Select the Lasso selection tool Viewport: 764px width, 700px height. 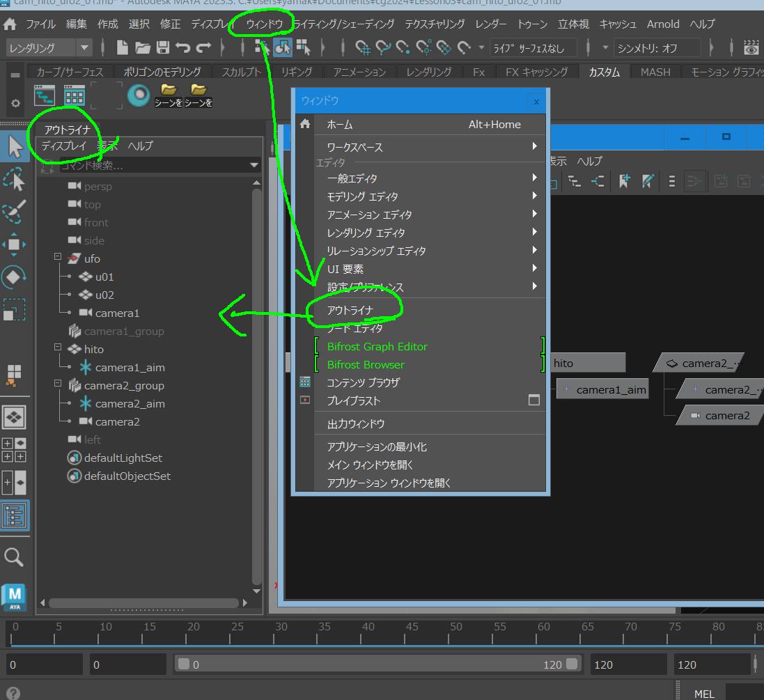(14, 180)
